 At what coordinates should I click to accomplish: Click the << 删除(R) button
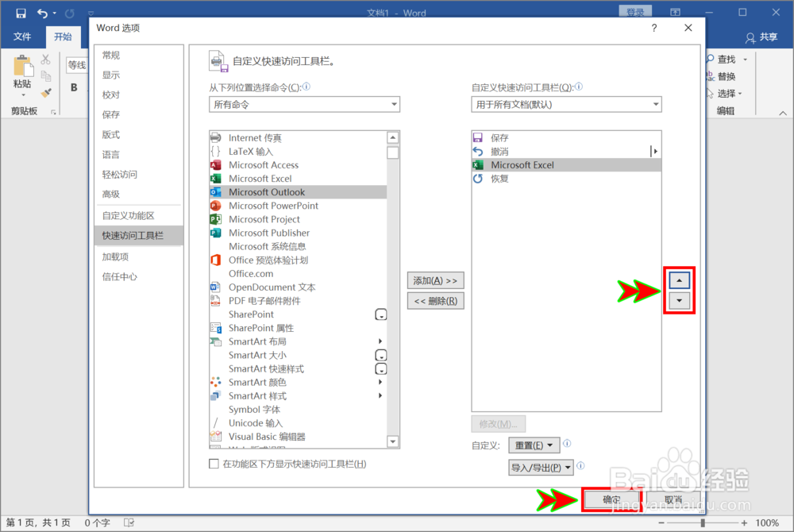pyautogui.click(x=435, y=301)
